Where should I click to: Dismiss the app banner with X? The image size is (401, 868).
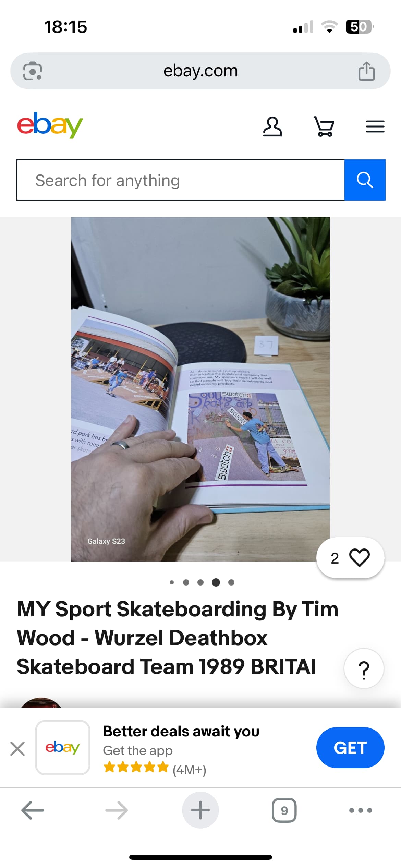point(17,748)
